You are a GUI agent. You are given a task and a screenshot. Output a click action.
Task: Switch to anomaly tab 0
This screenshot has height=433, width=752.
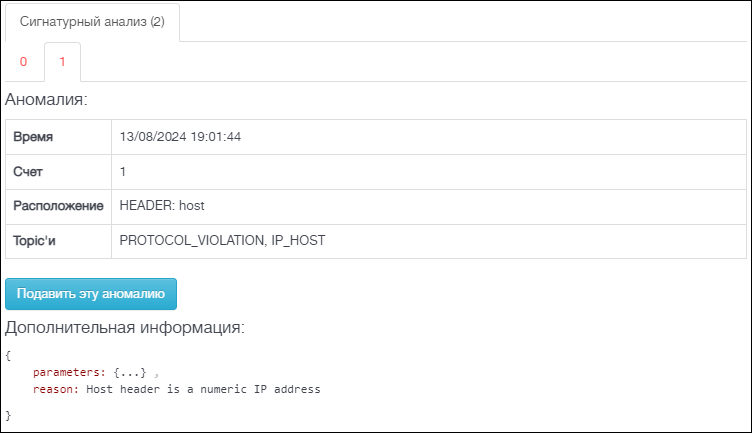(24, 62)
